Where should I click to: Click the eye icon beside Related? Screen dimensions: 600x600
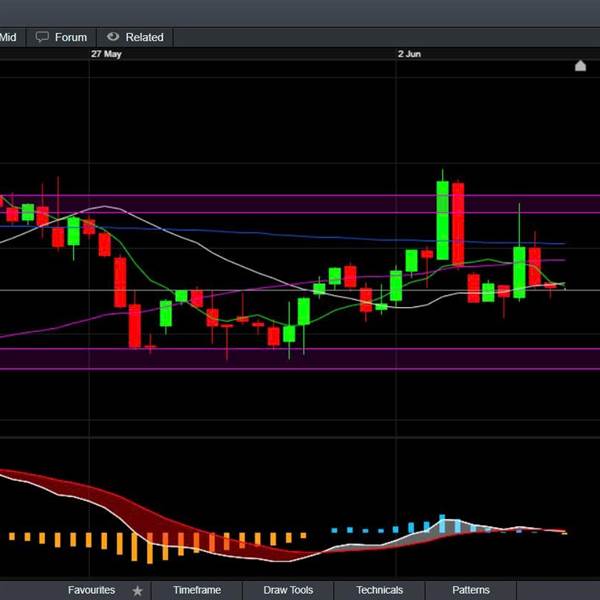click(113, 36)
